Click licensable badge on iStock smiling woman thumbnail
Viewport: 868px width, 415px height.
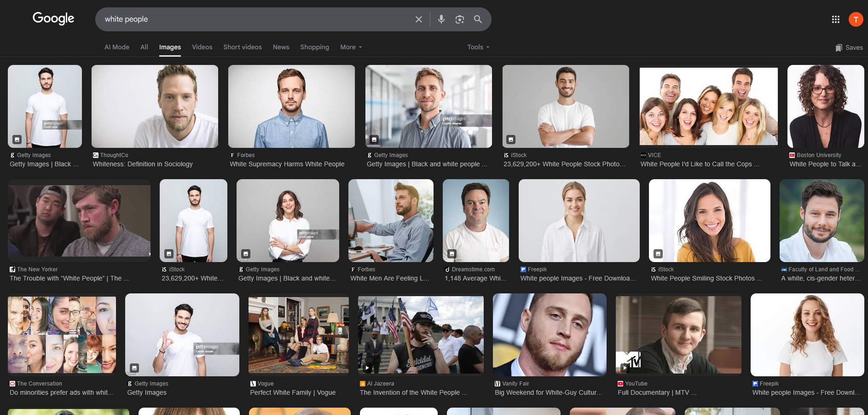coord(658,253)
